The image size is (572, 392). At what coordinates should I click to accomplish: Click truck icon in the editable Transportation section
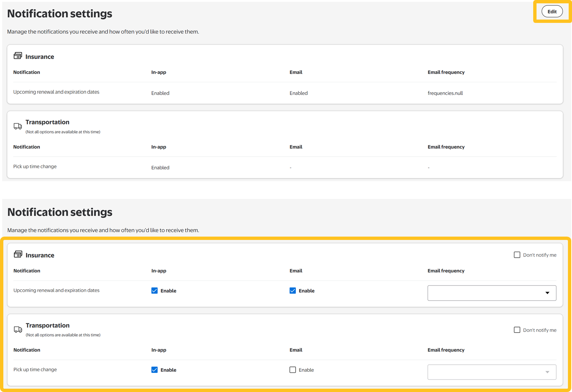tap(18, 329)
